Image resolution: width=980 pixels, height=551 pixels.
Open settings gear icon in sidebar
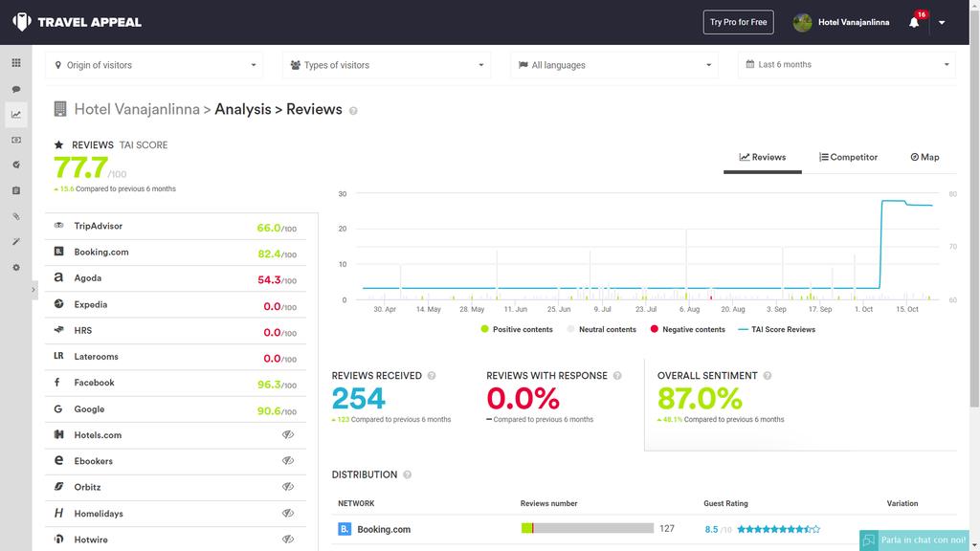click(x=16, y=268)
